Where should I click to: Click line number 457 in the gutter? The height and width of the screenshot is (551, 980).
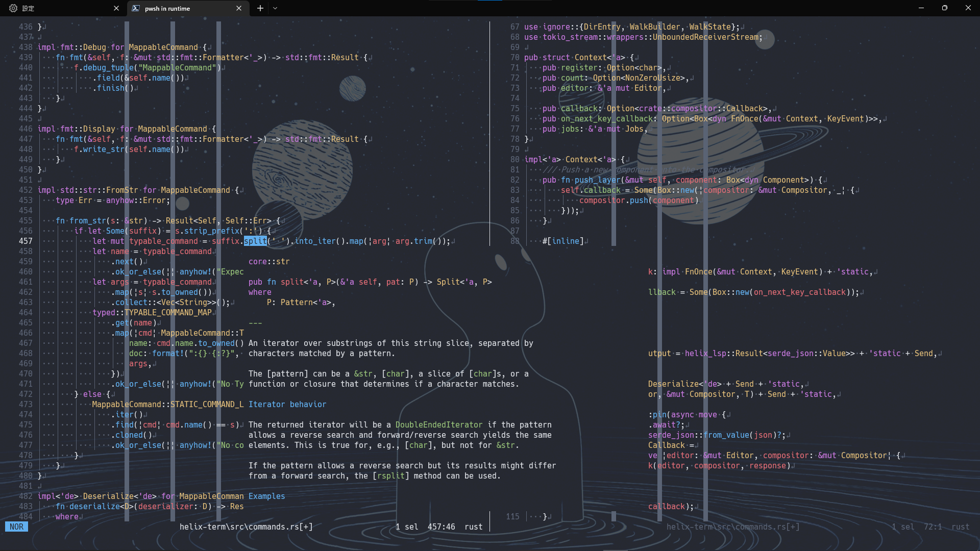[x=26, y=241]
